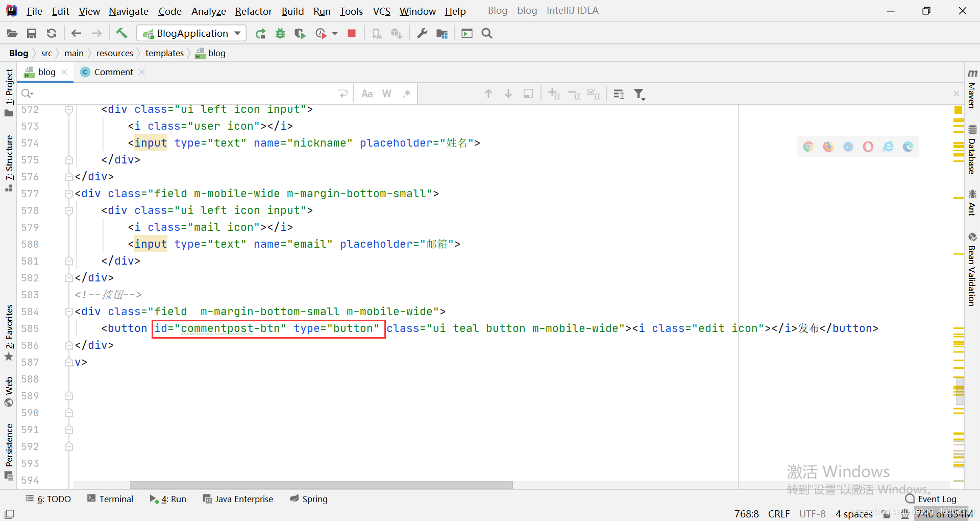980x521 pixels.
Task: Change UTF-8 file encoding in status bar
Action: pos(813,514)
